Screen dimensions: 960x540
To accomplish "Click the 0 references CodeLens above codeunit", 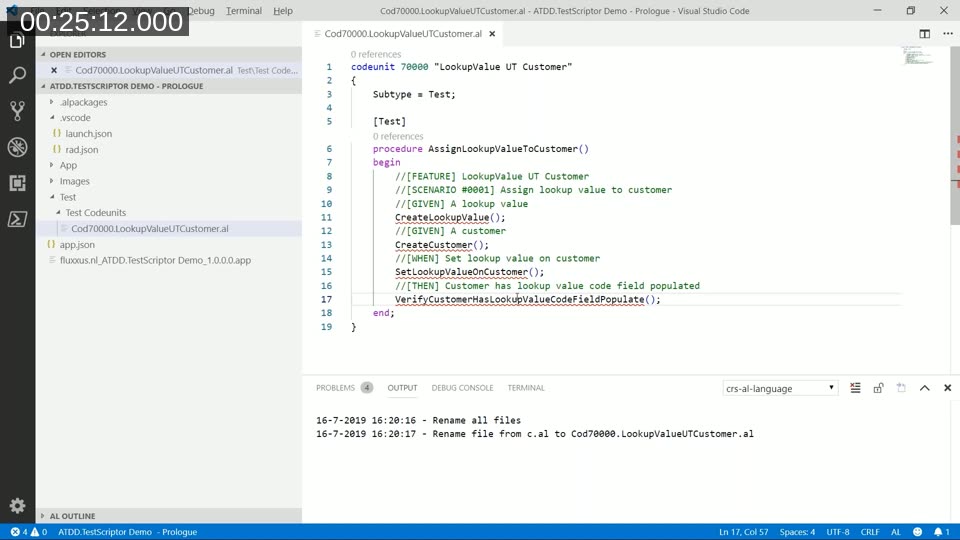I will (376, 54).
